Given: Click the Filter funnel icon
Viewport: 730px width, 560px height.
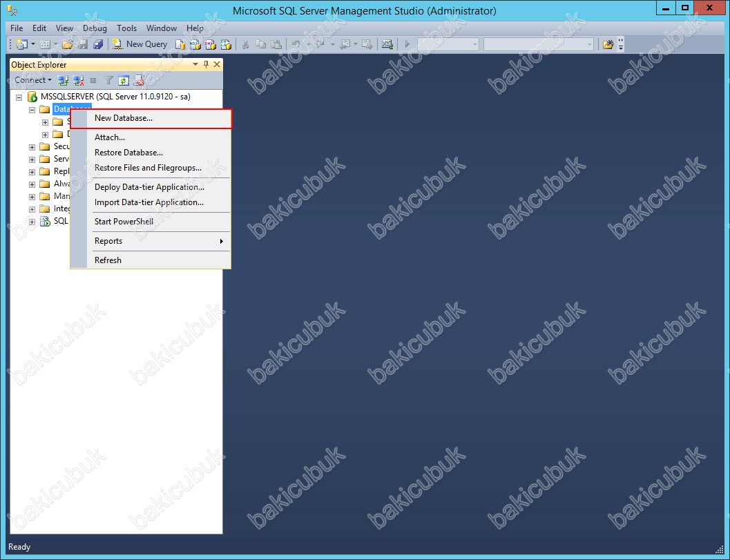Looking at the screenshot, I should pos(108,81).
